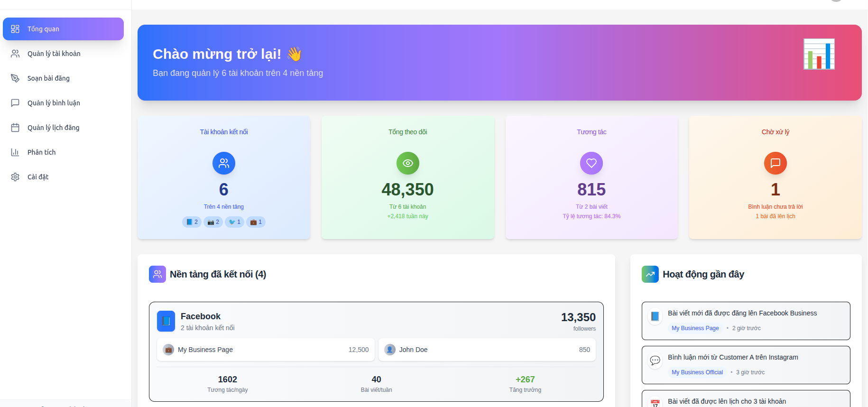868x407 pixels.
Task: Click the Phân tích chart icon
Action: 15,152
